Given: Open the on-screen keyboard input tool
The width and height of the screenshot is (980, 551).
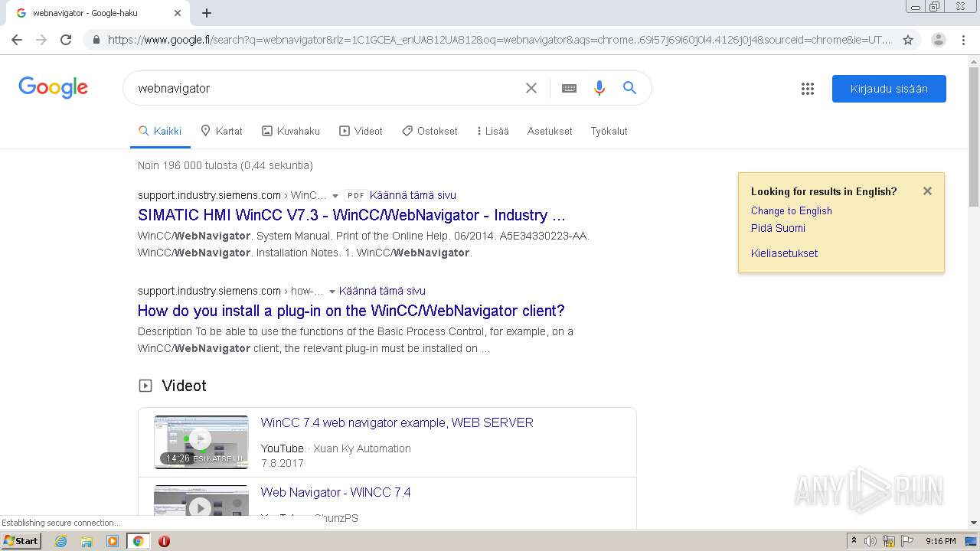Looking at the screenshot, I should click(569, 88).
